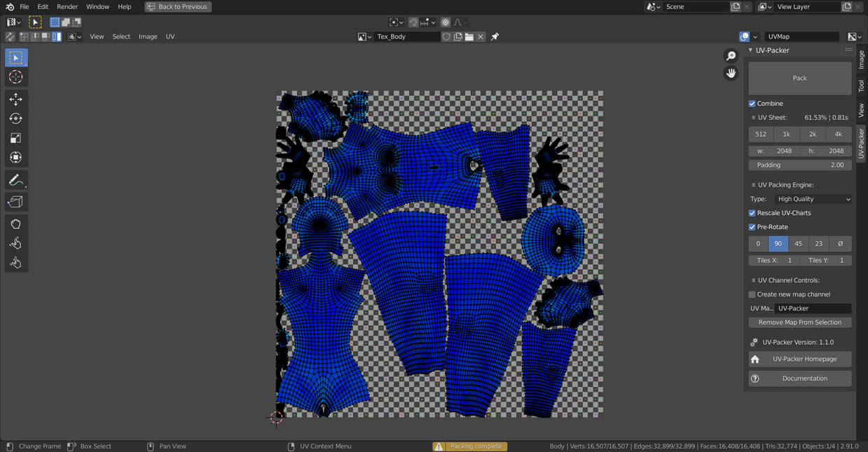The width and height of the screenshot is (868, 452).
Task: Toggle the Combine checkbox
Action: 752,104
